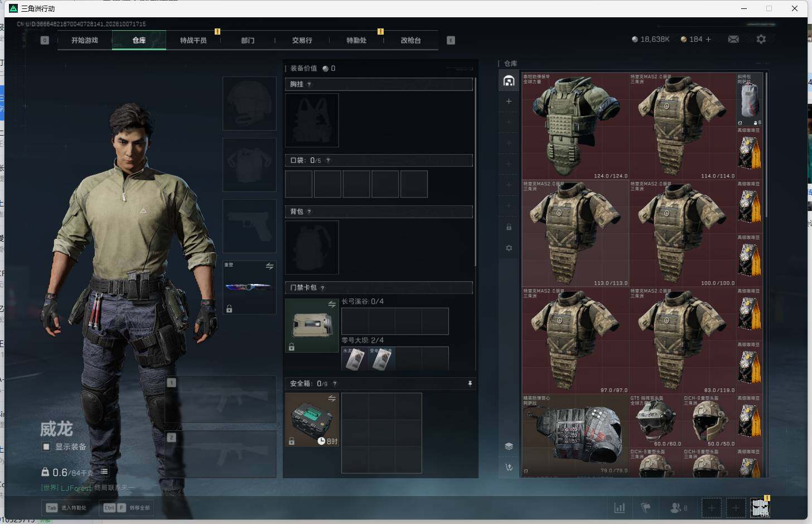The height and width of the screenshot is (524, 812).
Task: Open help for 安全箱
Action: click(x=335, y=384)
